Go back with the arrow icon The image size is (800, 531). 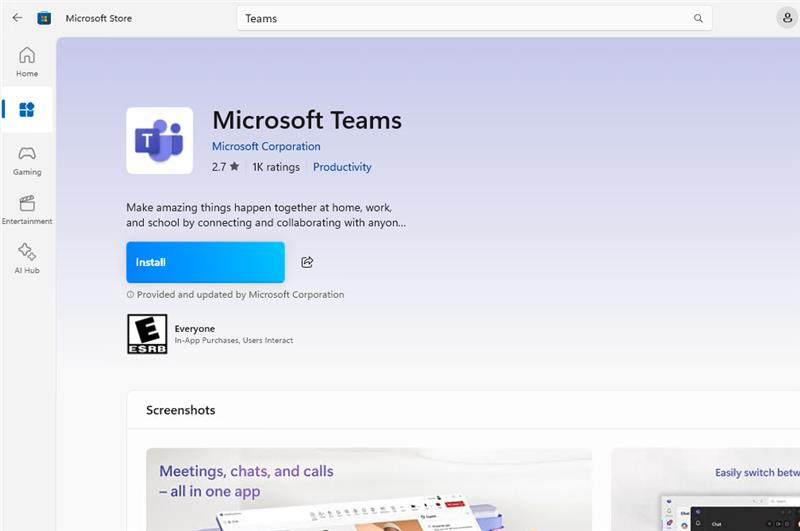[x=17, y=18]
